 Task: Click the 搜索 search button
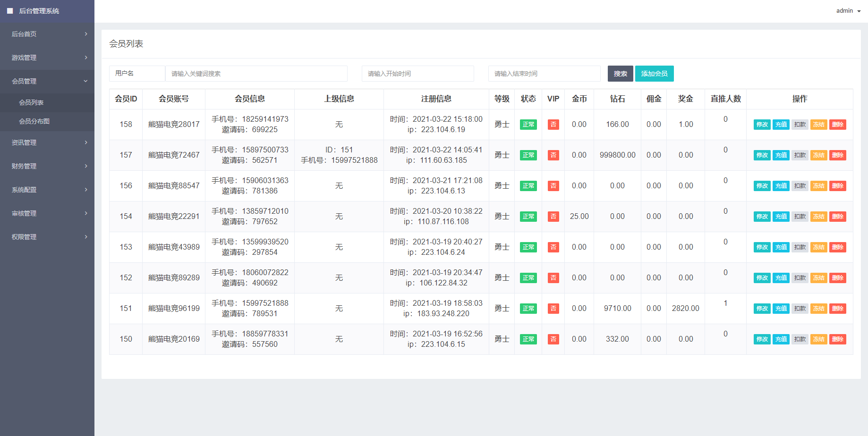620,74
